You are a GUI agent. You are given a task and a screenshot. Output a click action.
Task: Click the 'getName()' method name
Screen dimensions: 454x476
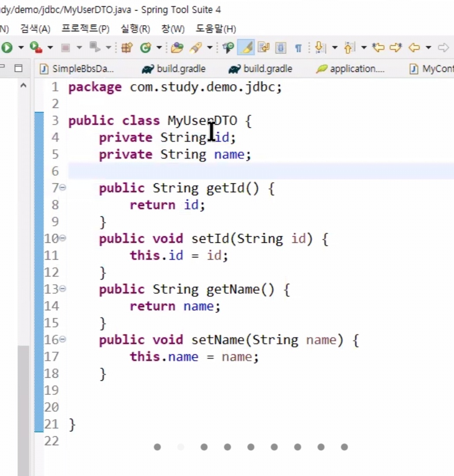(x=240, y=290)
